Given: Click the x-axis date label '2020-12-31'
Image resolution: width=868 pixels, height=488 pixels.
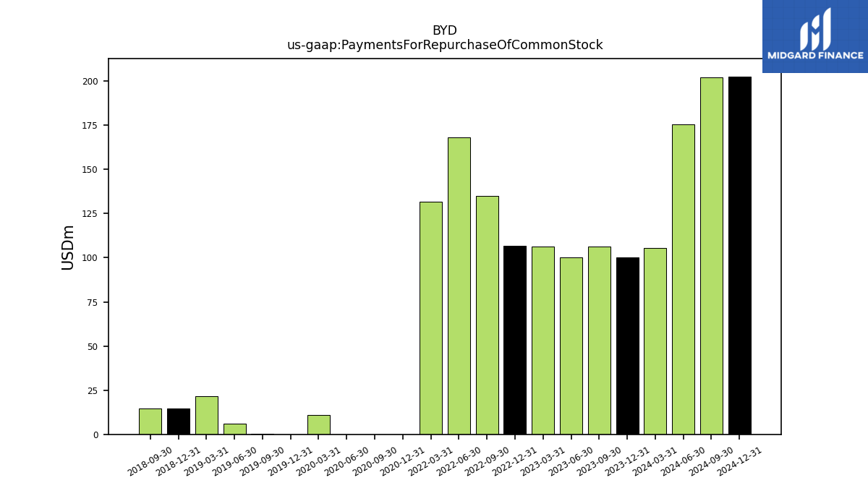Looking at the screenshot, I should (403, 461).
